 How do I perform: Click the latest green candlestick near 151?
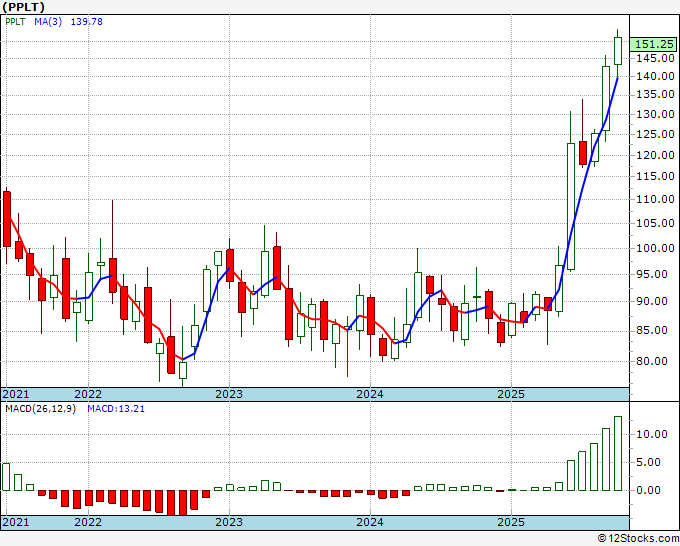(x=618, y=51)
